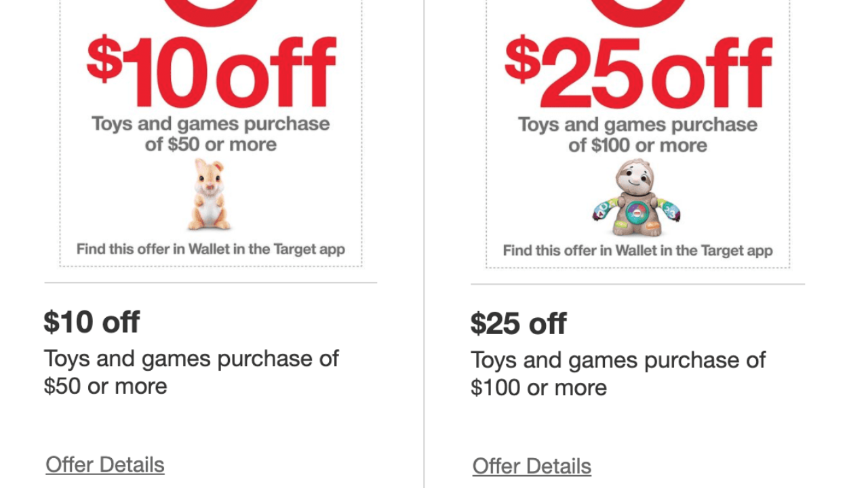Click the bold '$25 off' text below the coupon

click(519, 323)
